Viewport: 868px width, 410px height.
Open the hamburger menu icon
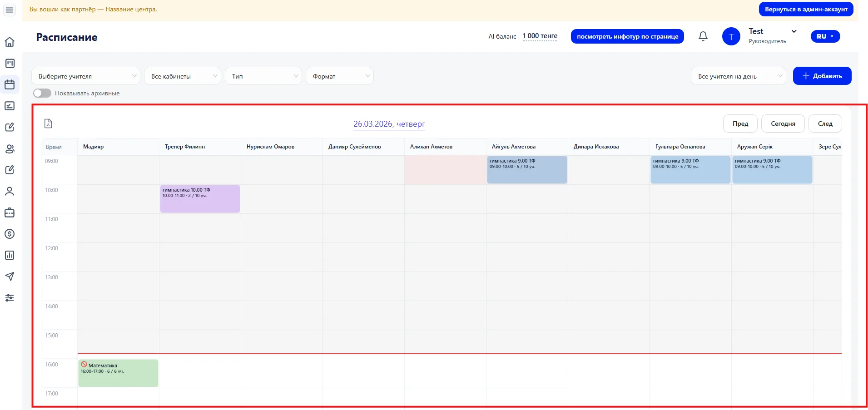[10, 10]
